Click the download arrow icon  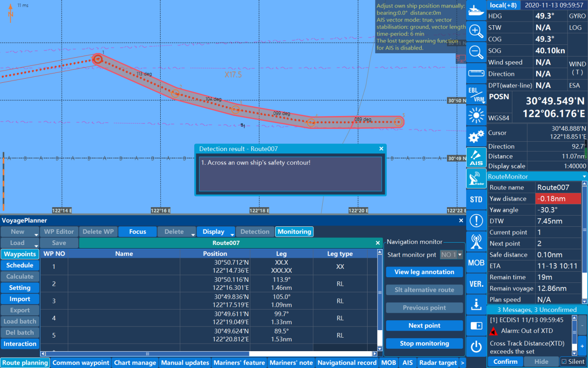tap(476, 305)
